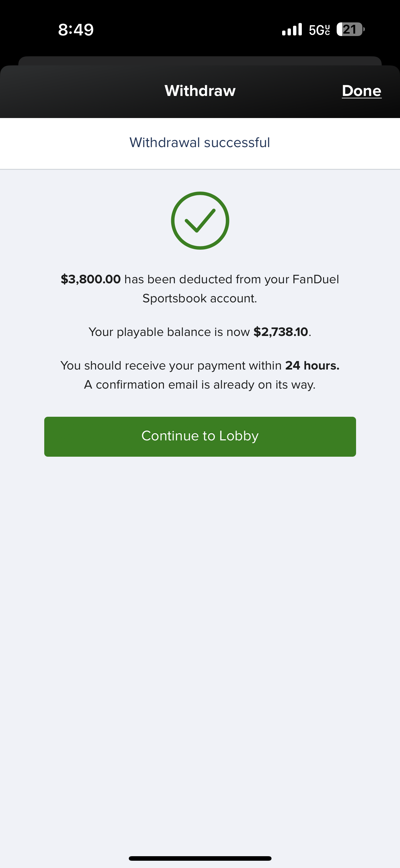This screenshot has height=868, width=400.
Task: Tap the Withdrawal successful heading
Action: click(200, 143)
